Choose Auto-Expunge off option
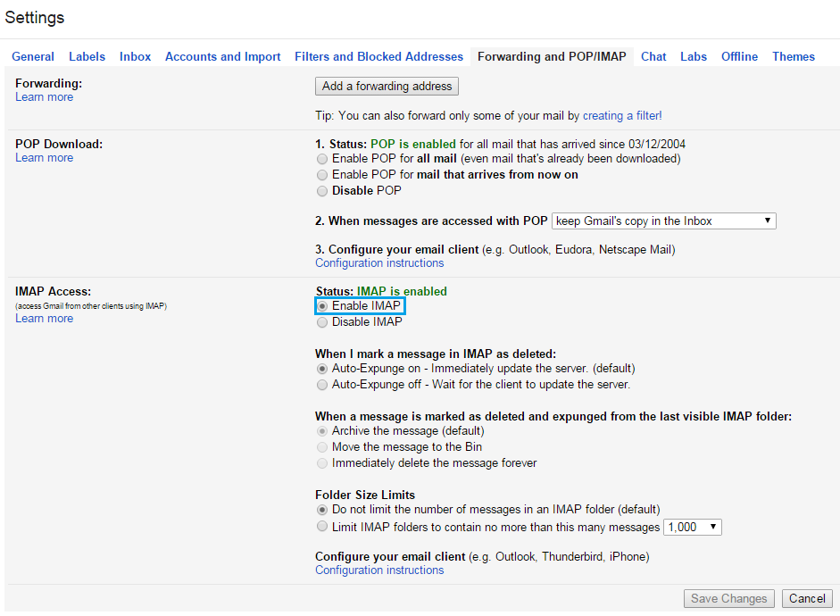Viewport: 840px width, 616px height. pos(322,385)
